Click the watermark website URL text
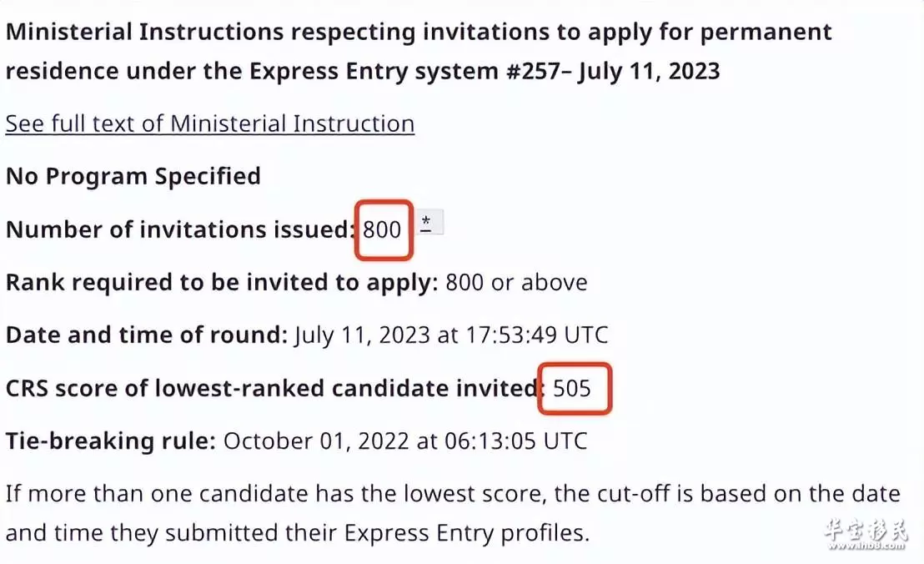The height and width of the screenshot is (564, 924). pyautogui.click(x=866, y=545)
